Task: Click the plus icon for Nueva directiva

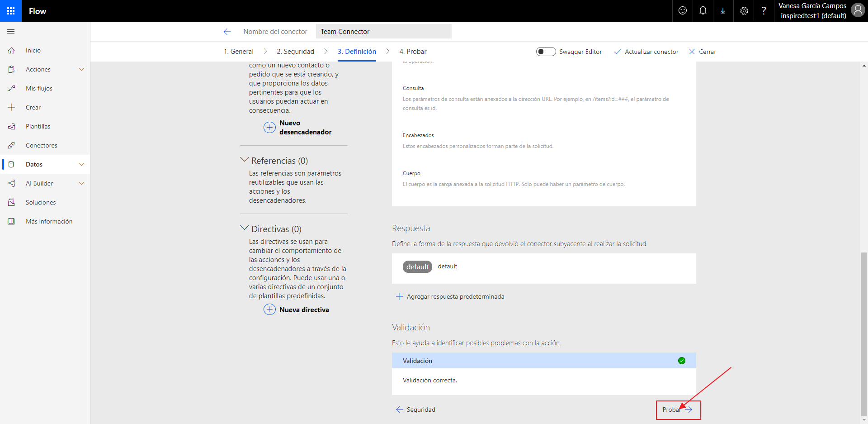Action: pos(269,310)
